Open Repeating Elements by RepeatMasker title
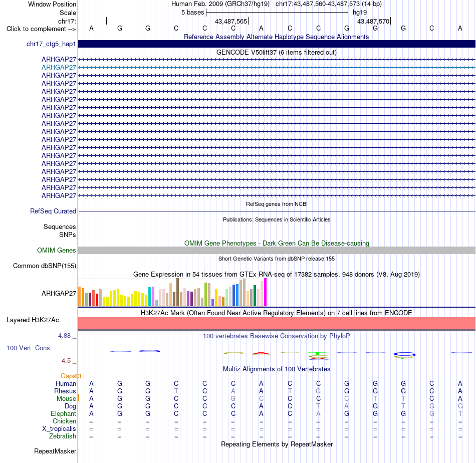 point(277,444)
